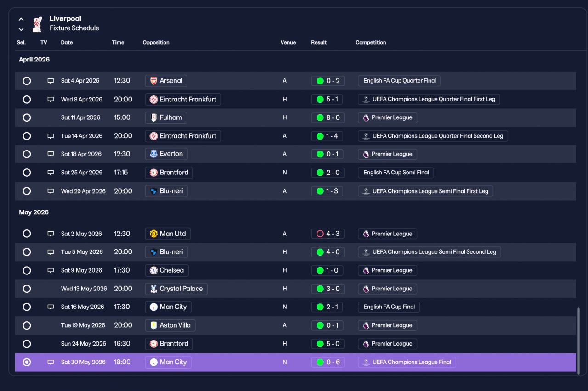Click the Everton crest icon
588x391 pixels.
[x=153, y=154]
